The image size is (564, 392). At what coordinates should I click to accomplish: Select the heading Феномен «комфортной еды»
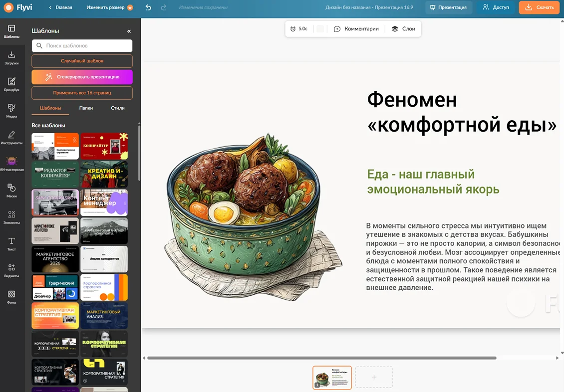point(462,112)
